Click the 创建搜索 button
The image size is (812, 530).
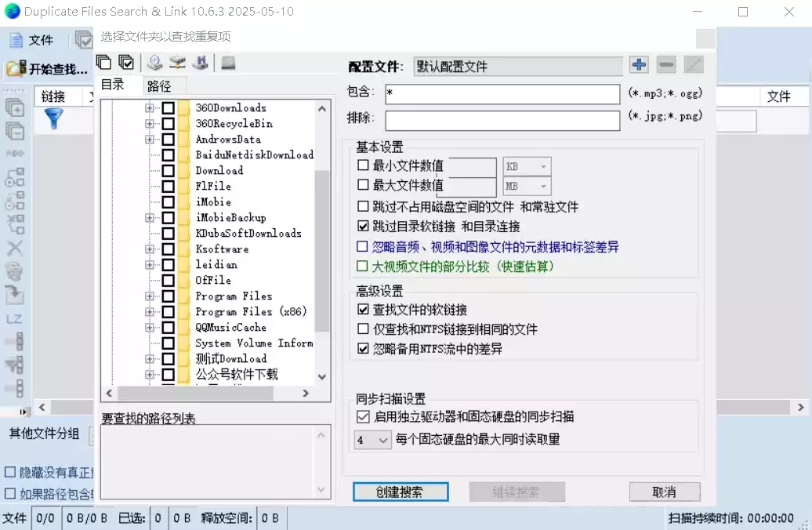coord(401,492)
